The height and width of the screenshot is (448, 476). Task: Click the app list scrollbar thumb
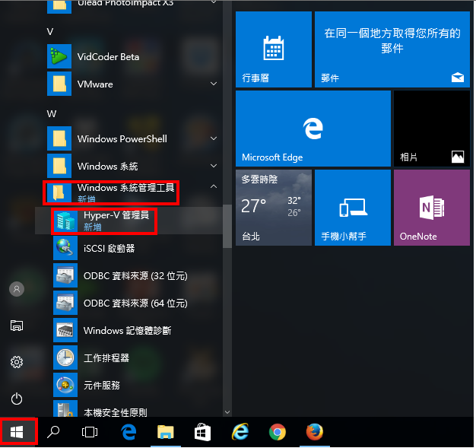coord(227,226)
